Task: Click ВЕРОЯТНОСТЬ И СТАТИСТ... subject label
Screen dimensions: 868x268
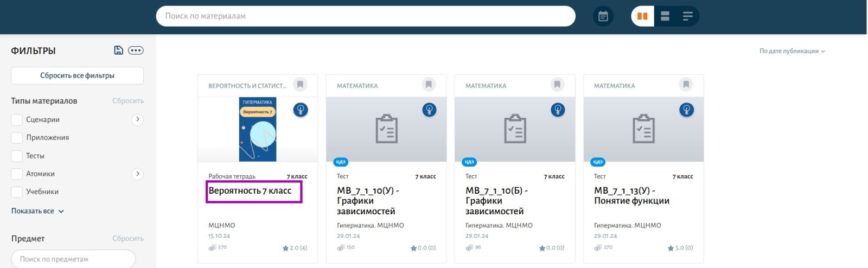Action: (x=247, y=86)
